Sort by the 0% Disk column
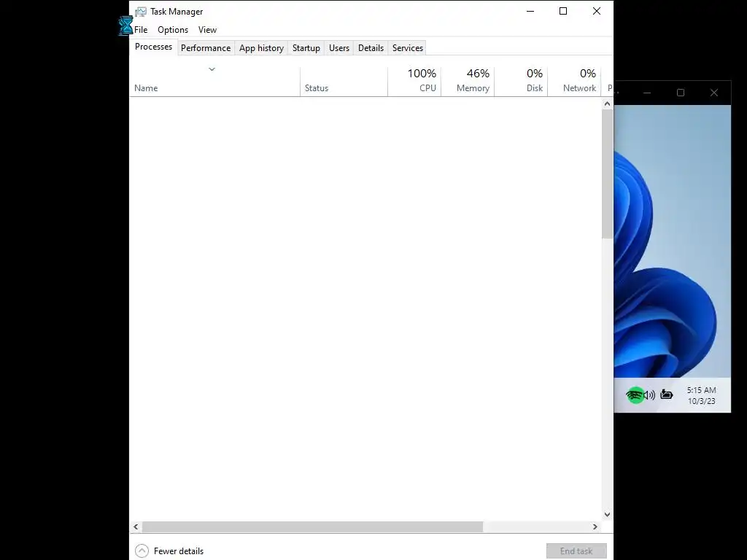The image size is (747, 560). click(521, 82)
